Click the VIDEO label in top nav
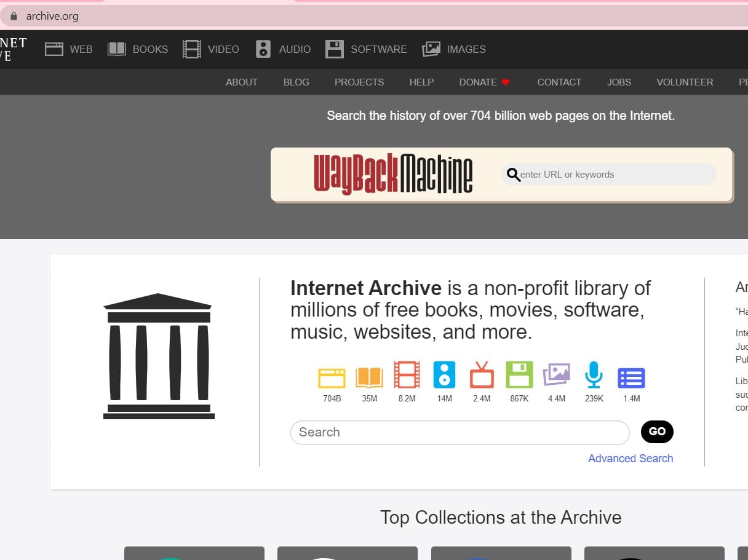 223,49
